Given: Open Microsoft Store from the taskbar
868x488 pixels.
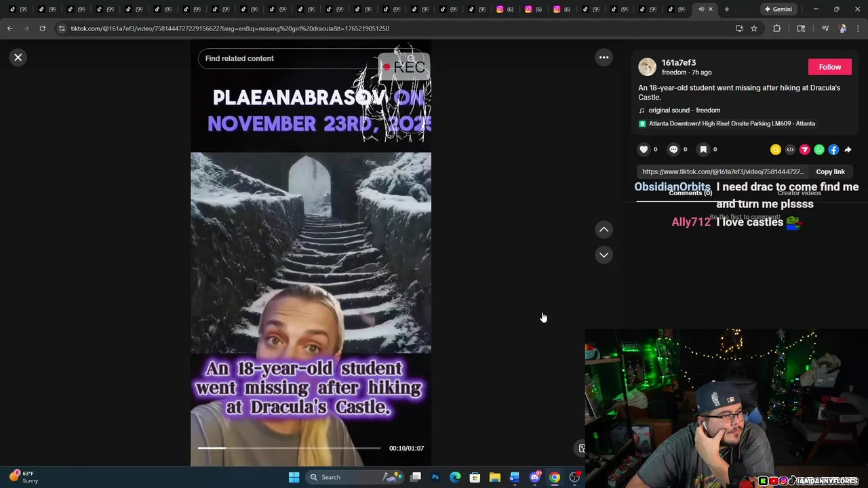Looking at the screenshot, I should tap(475, 477).
